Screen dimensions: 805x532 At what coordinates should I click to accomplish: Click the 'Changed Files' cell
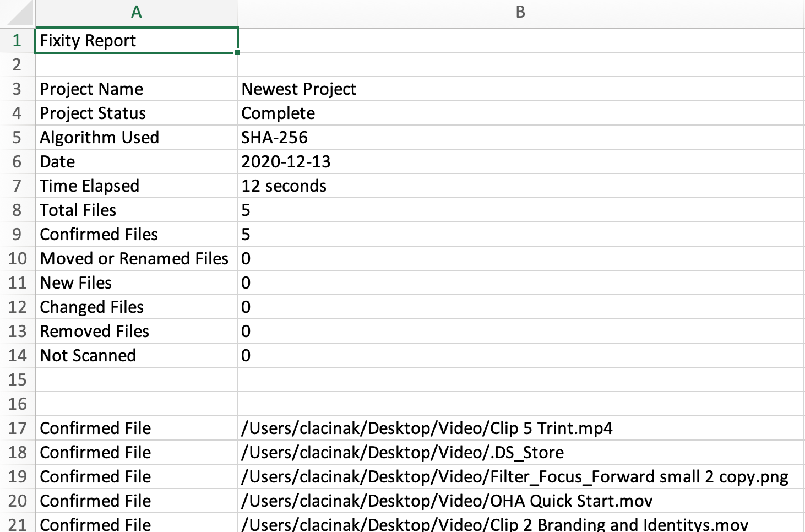coord(137,307)
